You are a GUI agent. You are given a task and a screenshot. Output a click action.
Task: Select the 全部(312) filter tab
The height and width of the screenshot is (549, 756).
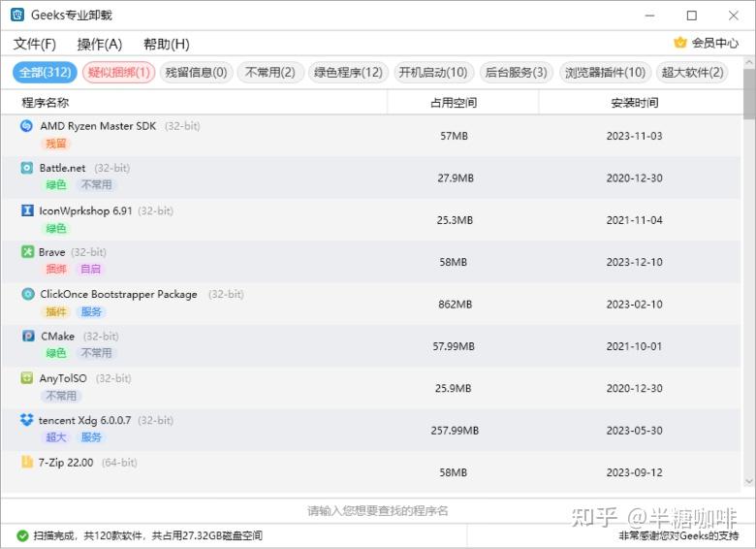(x=45, y=73)
